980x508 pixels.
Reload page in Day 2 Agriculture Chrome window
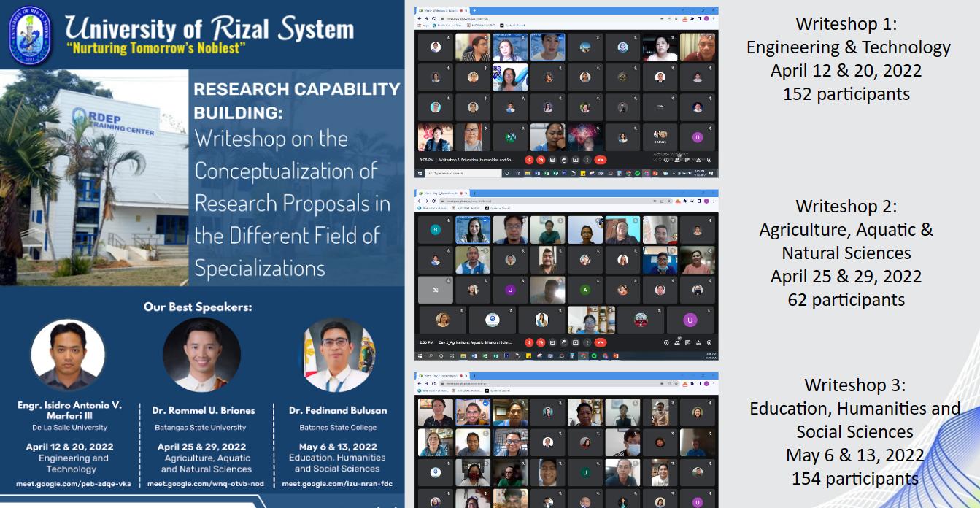pos(433,201)
